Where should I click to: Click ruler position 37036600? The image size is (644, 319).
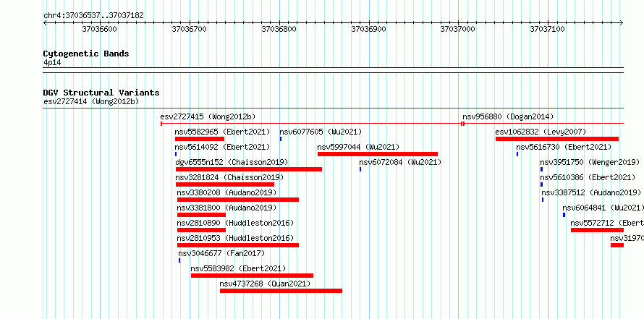tap(100, 29)
